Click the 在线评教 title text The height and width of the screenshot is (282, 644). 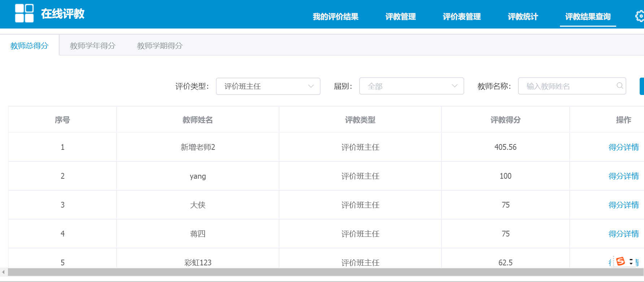click(x=63, y=14)
